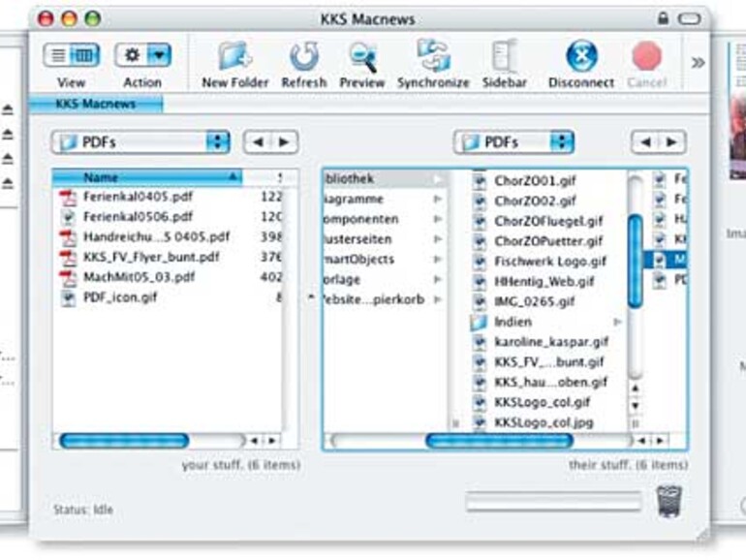Select KKS_FV_...bunt.gif file
The width and height of the screenshot is (746, 560).
click(547, 362)
